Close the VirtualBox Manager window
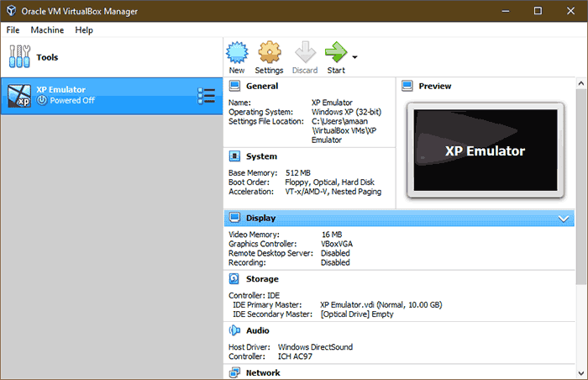The height and width of the screenshot is (380, 588). 570,11
